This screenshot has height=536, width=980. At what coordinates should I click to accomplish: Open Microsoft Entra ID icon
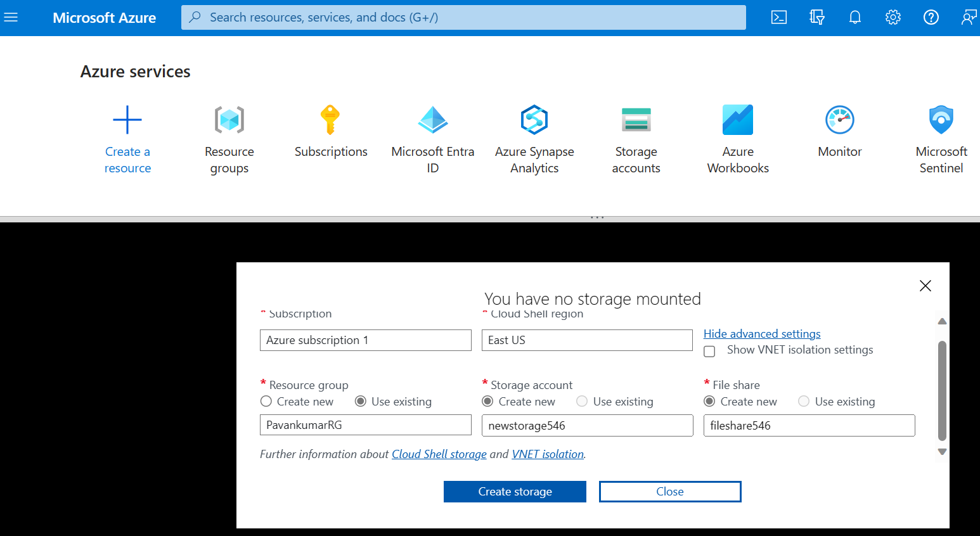click(433, 120)
